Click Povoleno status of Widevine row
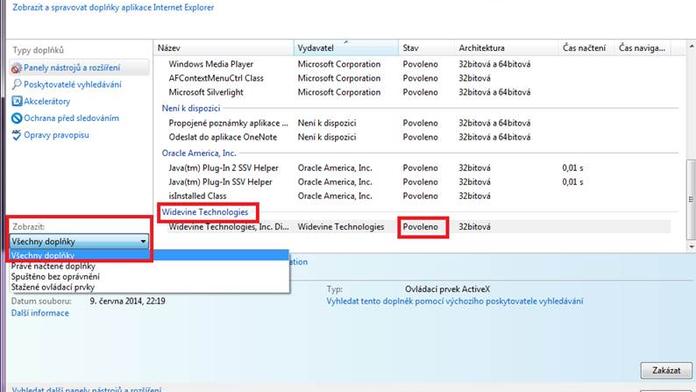The image size is (696, 392). (420, 227)
